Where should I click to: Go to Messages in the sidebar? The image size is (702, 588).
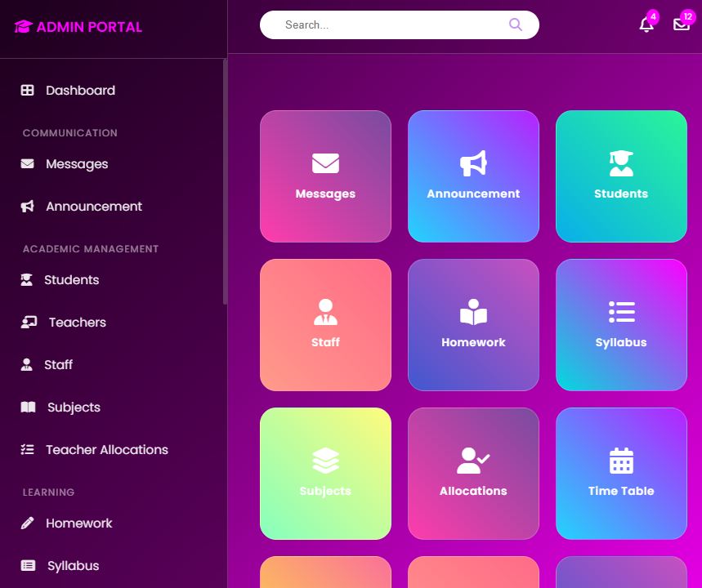pyautogui.click(x=77, y=164)
